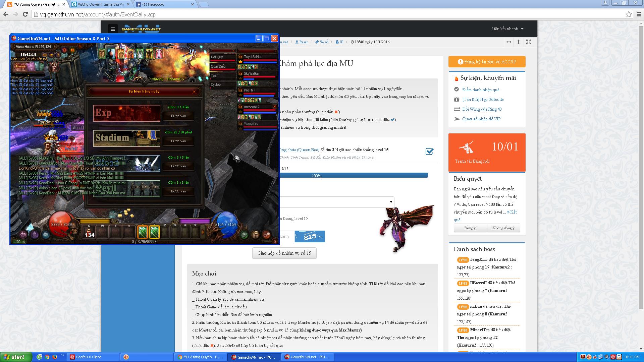Select the Đại Quỷ monster entry

(223, 57)
